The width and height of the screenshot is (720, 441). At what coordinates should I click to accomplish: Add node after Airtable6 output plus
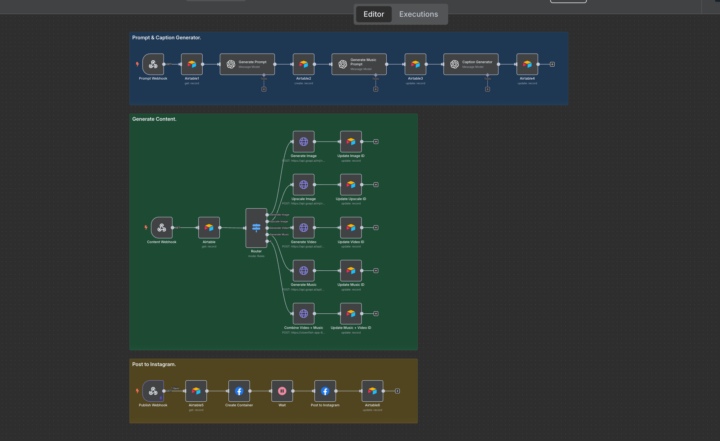397,391
